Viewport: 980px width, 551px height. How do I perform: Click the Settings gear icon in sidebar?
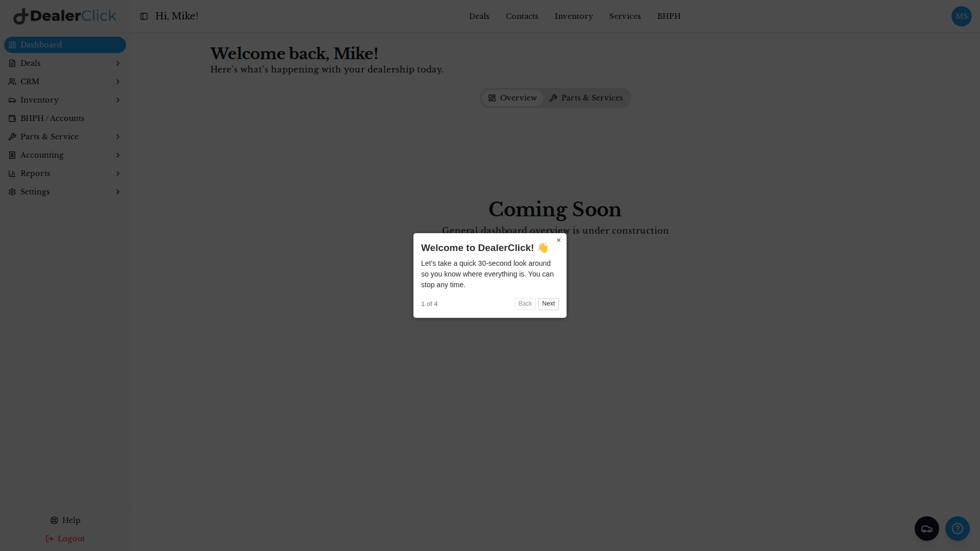[x=12, y=192]
